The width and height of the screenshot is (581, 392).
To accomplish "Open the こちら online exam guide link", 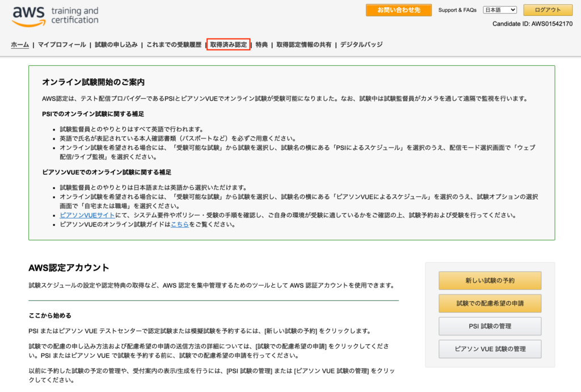I will (180, 225).
